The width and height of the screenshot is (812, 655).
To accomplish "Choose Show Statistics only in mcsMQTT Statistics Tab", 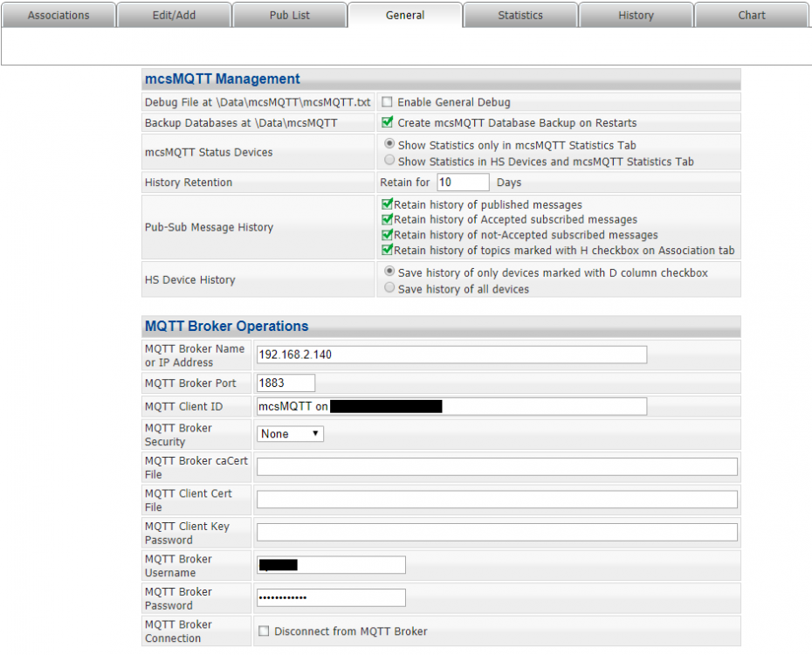I will [389, 144].
